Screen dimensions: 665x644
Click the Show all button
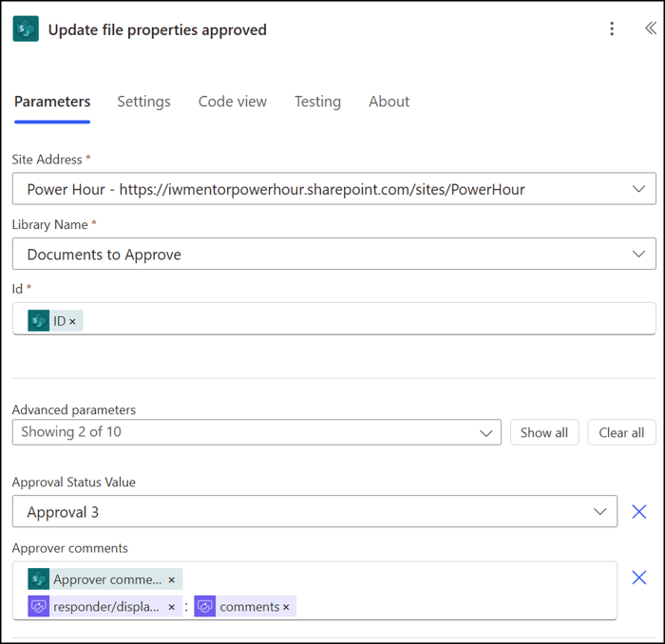point(544,432)
